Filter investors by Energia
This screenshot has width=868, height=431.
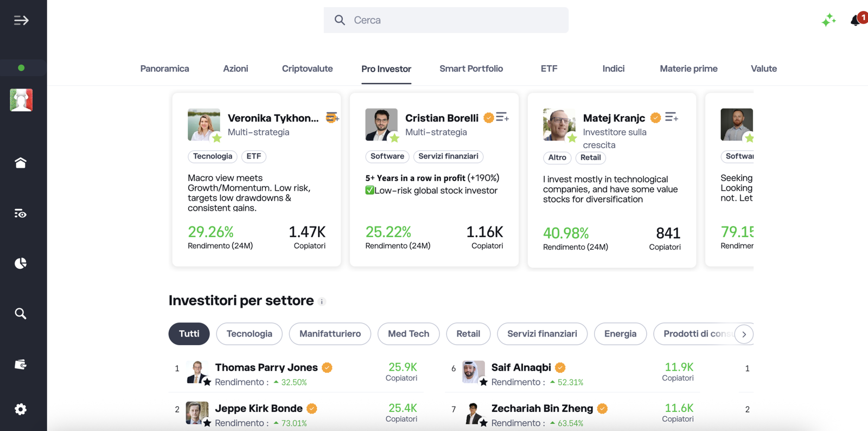[620, 334]
